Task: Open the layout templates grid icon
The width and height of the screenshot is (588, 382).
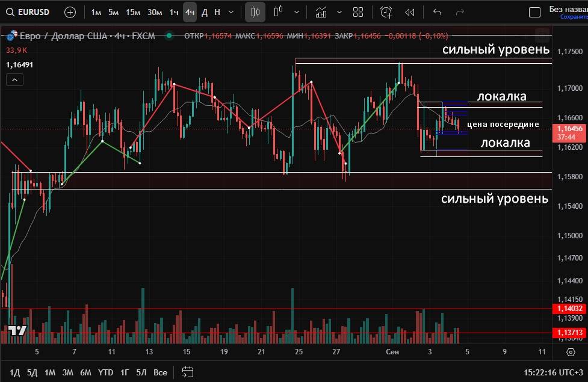Action: tap(358, 12)
